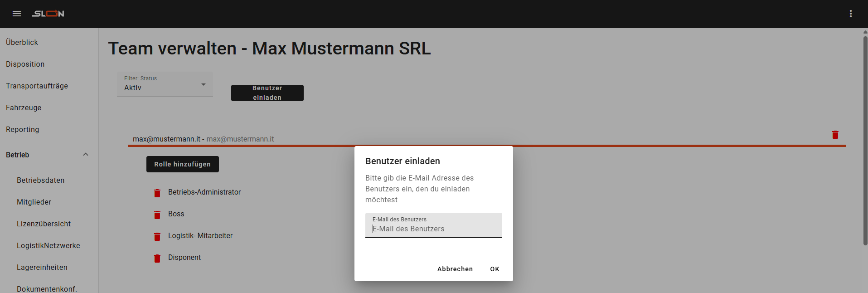Viewport: 868px width, 293px height.
Task: Open Lizenzübersicht in sidebar
Action: click(44, 224)
